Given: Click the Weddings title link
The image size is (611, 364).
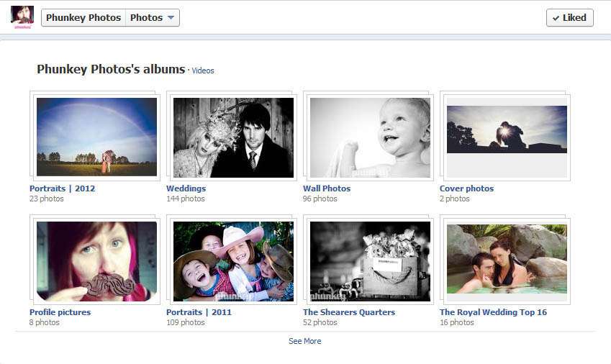Looking at the screenshot, I should pyautogui.click(x=186, y=188).
